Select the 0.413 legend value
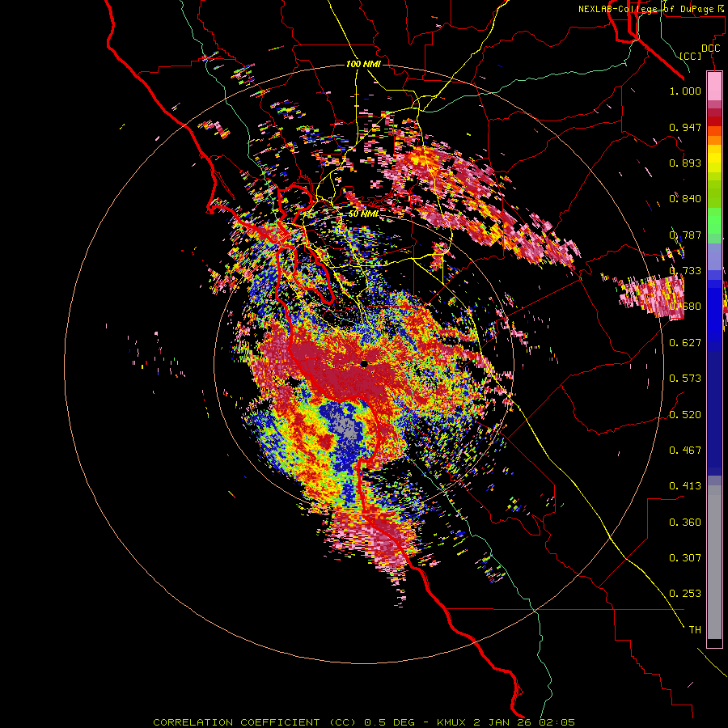Screen dimensions: 728x728 pyautogui.click(x=685, y=486)
